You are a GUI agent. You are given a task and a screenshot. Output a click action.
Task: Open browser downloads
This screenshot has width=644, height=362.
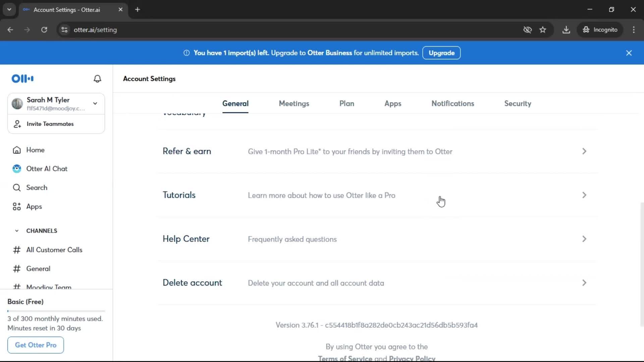click(566, 29)
